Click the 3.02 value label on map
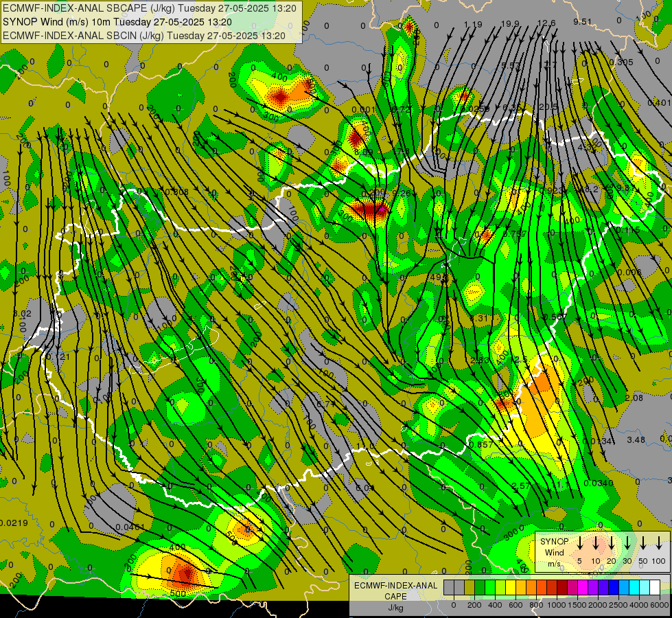The width and height of the screenshot is (672, 618). click(x=22, y=314)
